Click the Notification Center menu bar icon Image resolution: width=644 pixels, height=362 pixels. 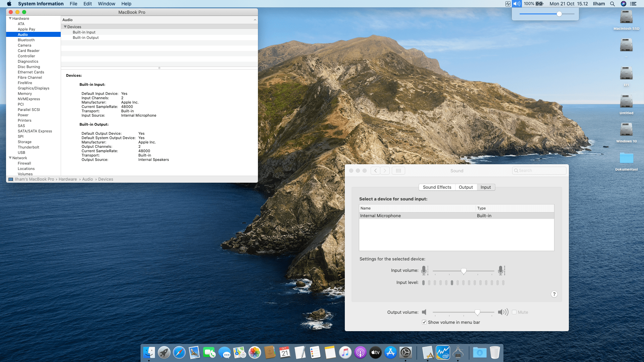point(633,4)
